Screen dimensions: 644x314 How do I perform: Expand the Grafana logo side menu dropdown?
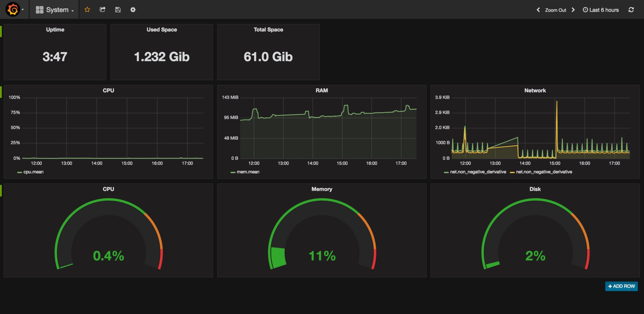(x=23, y=9)
